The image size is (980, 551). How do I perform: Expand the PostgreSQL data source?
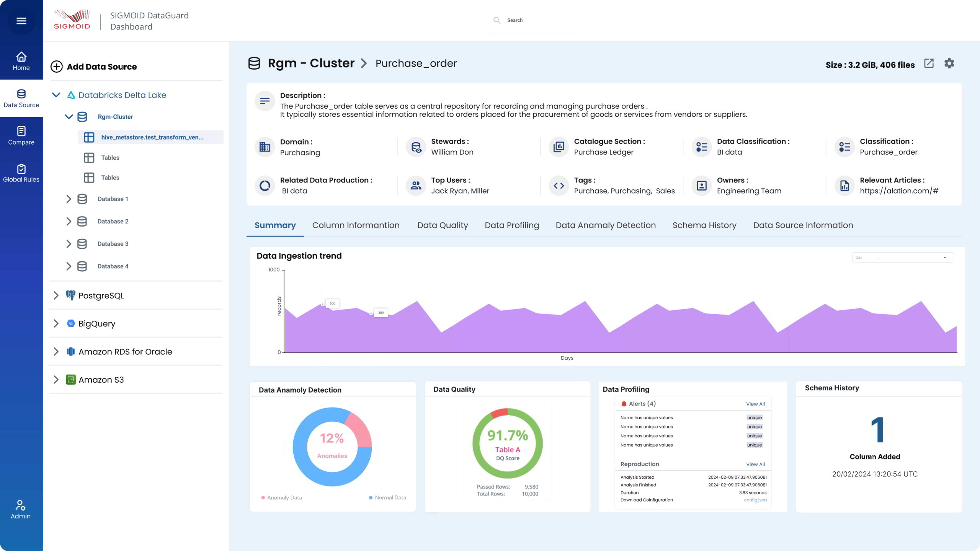coord(56,295)
